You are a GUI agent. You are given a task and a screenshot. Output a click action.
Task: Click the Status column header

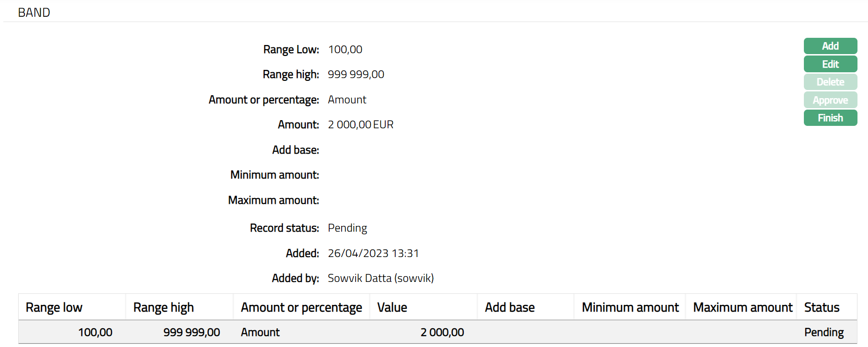click(x=822, y=307)
